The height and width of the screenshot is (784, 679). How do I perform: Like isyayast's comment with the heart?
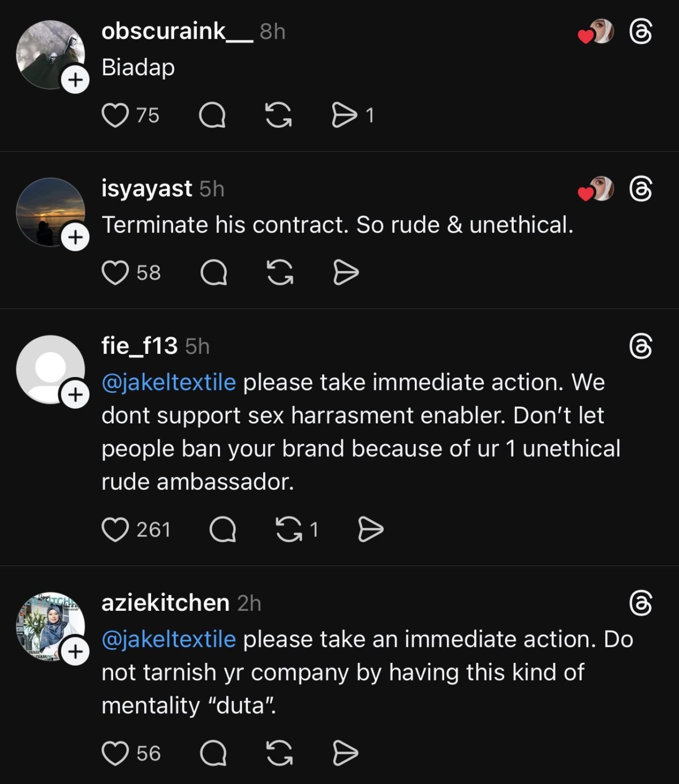115,273
